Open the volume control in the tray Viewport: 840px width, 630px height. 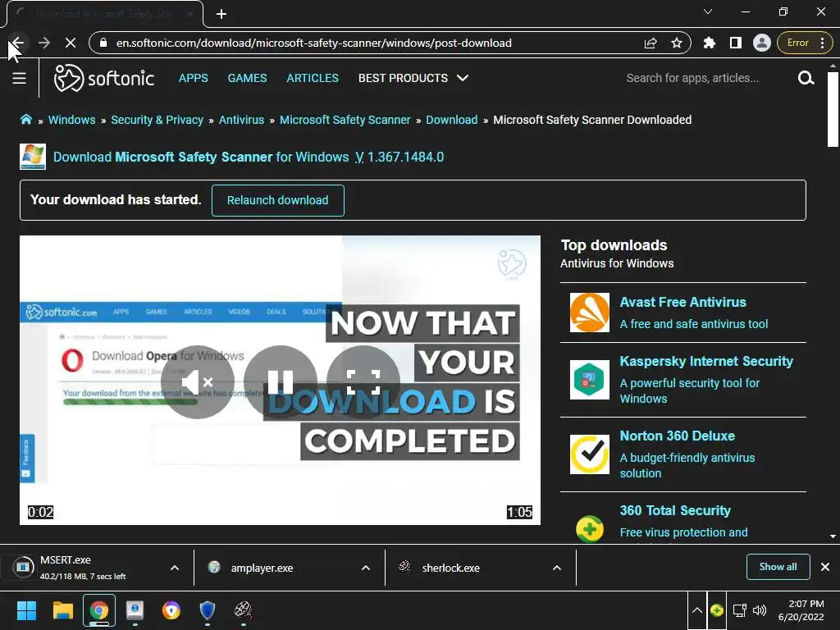pos(760,610)
